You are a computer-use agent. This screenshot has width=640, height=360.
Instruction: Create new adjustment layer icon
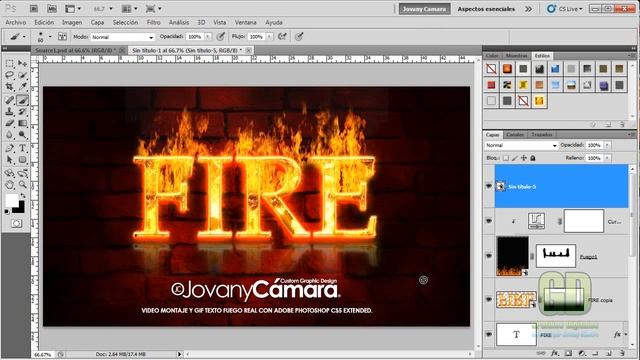click(x=582, y=353)
